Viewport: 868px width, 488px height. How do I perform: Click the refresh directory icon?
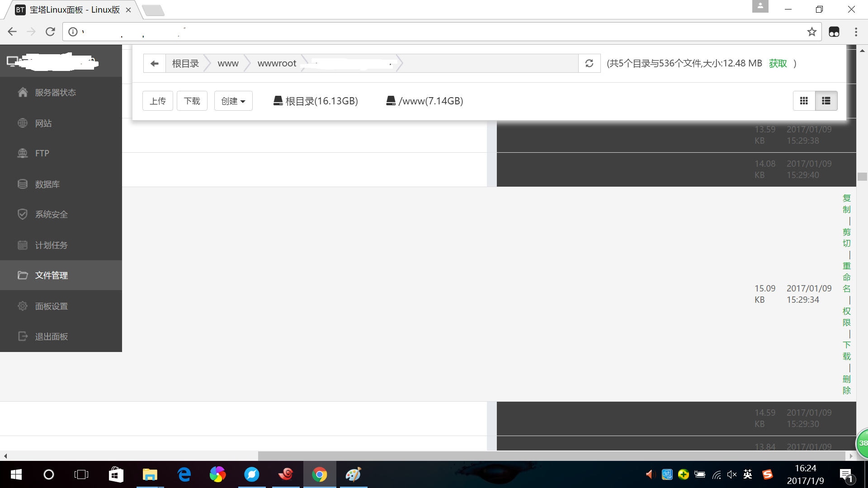[x=589, y=63]
